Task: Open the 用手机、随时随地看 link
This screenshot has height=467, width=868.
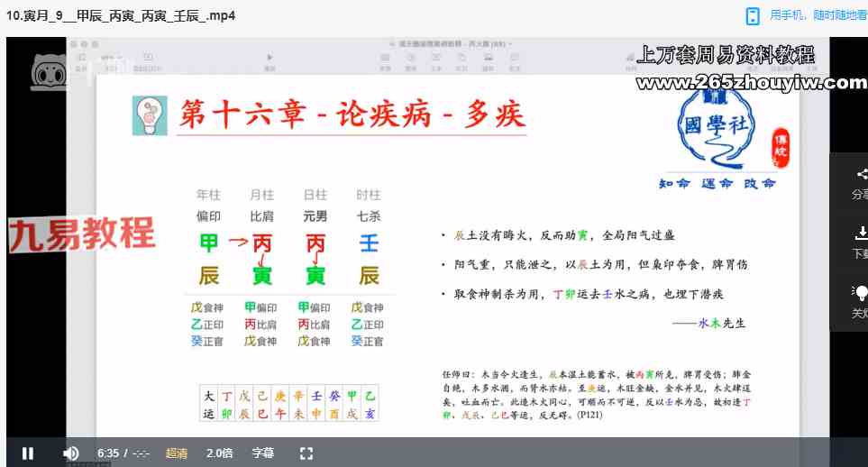Action: click(x=818, y=16)
